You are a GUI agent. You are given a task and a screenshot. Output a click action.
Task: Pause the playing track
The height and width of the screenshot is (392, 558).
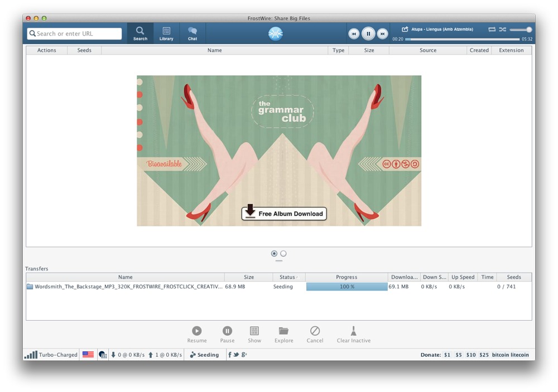tap(368, 34)
